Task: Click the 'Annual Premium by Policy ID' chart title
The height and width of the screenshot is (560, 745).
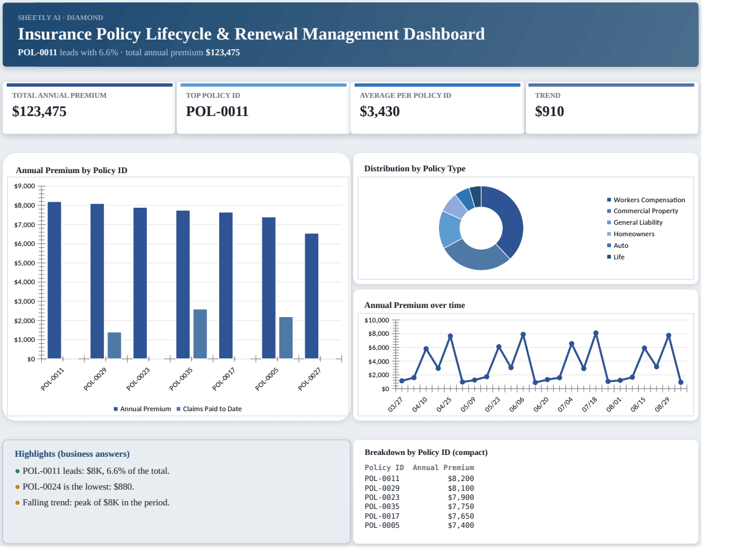Action: (72, 170)
